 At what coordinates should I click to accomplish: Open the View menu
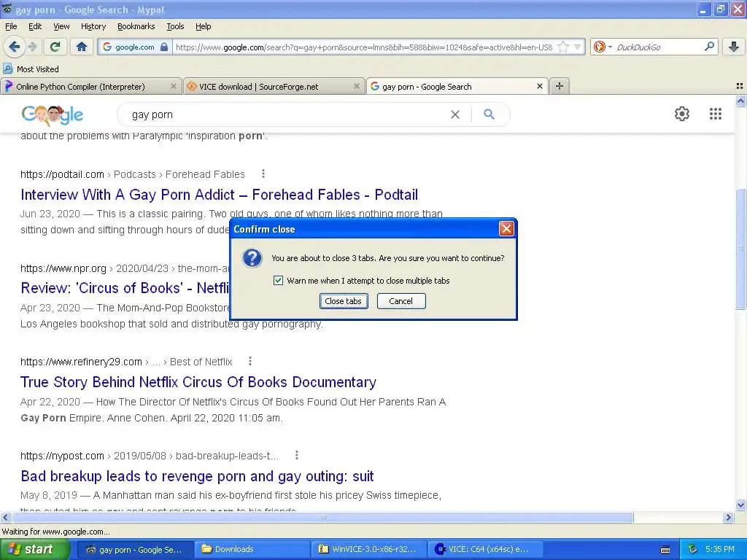61,26
